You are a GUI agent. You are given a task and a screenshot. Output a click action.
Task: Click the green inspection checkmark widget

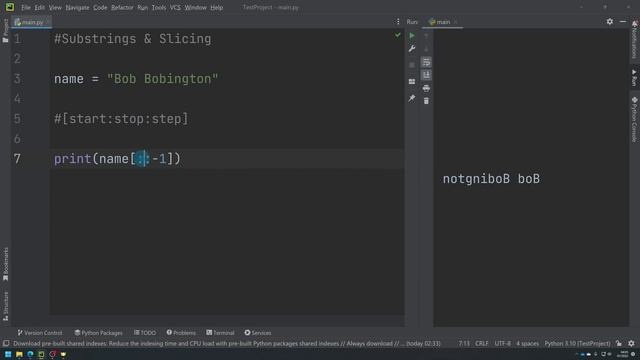(x=398, y=36)
